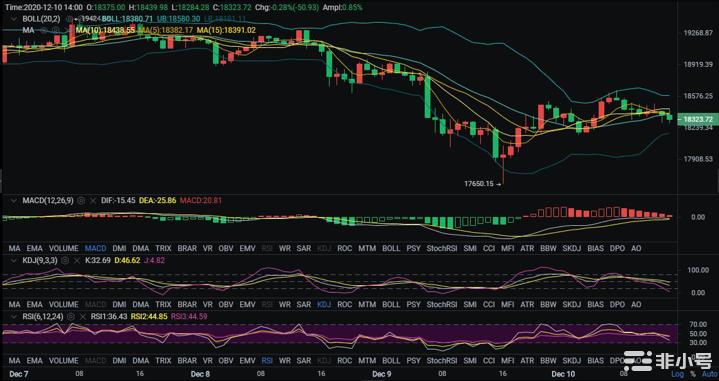Open MACD indicator settings gear
Image resolution: width=719 pixels, height=381 pixels.
pos(81,201)
